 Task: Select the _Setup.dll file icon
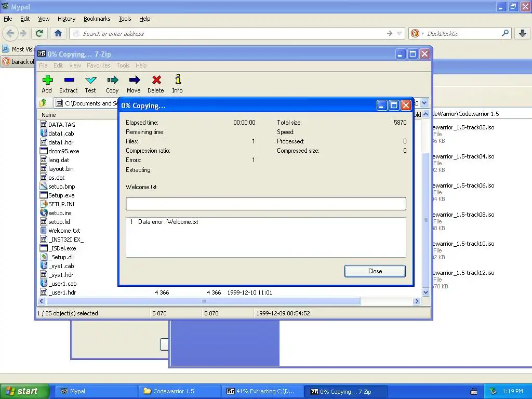point(44,257)
